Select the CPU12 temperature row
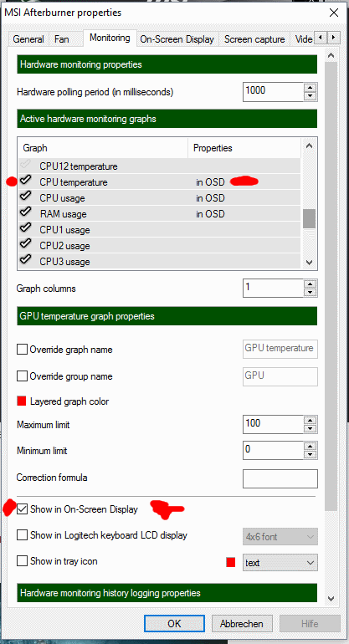The width and height of the screenshot is (349, 644). coord(161,166)
